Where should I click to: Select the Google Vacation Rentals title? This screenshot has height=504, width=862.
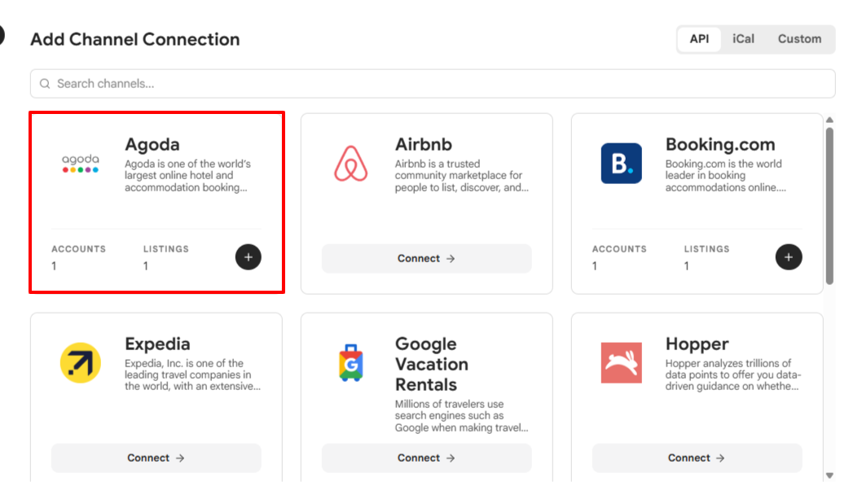tap(432, 364)
